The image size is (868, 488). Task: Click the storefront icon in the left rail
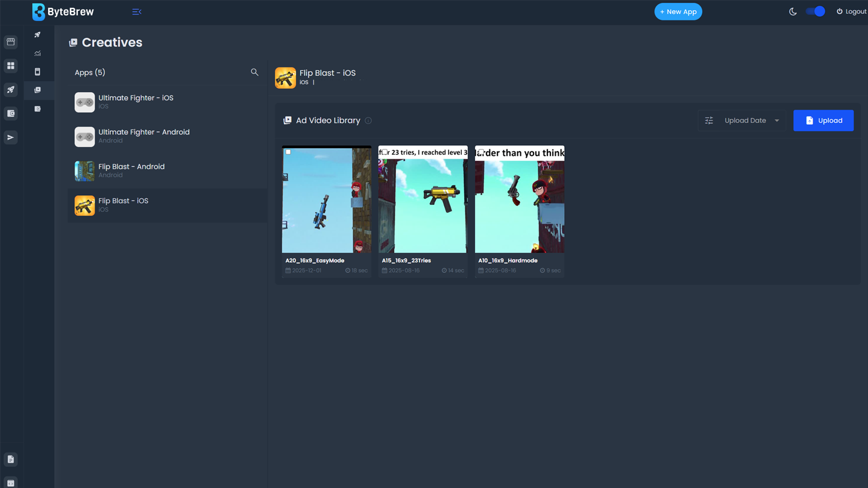click(11, 42)
